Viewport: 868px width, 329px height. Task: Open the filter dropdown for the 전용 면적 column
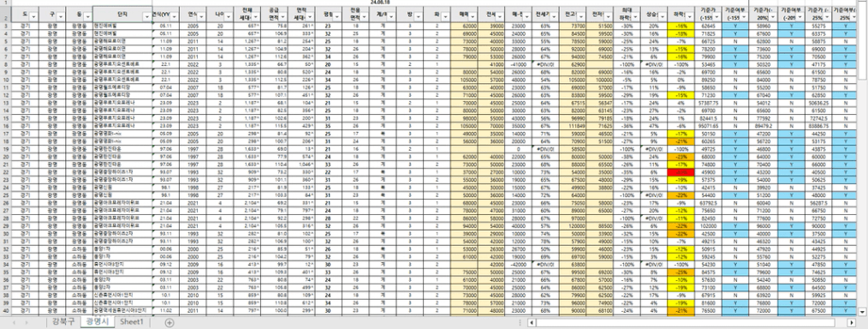365,16
